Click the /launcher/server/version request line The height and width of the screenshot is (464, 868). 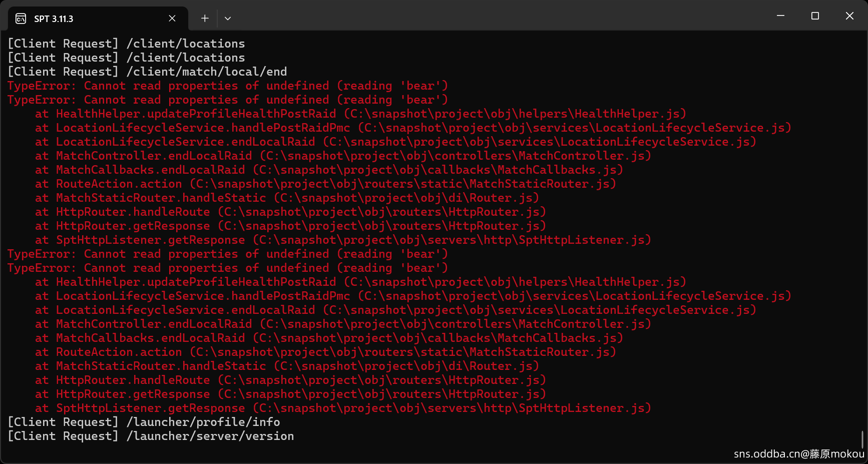[151, 436]
